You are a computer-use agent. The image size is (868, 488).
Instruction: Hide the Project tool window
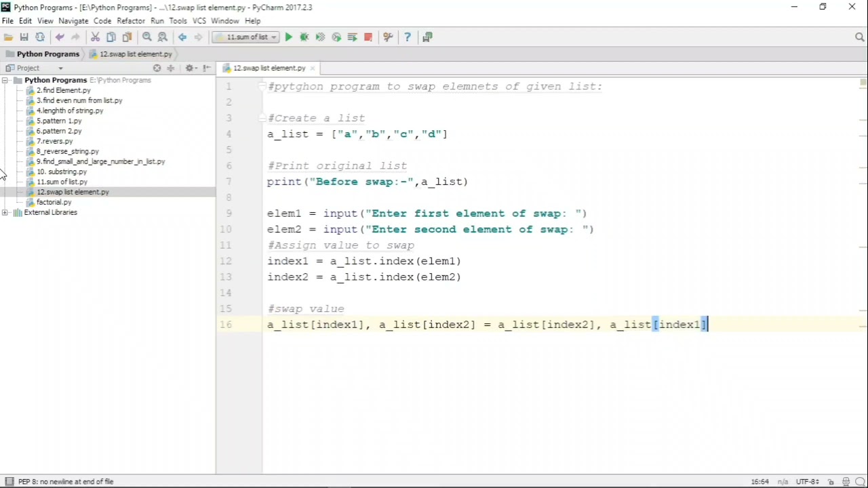point(207,68)
